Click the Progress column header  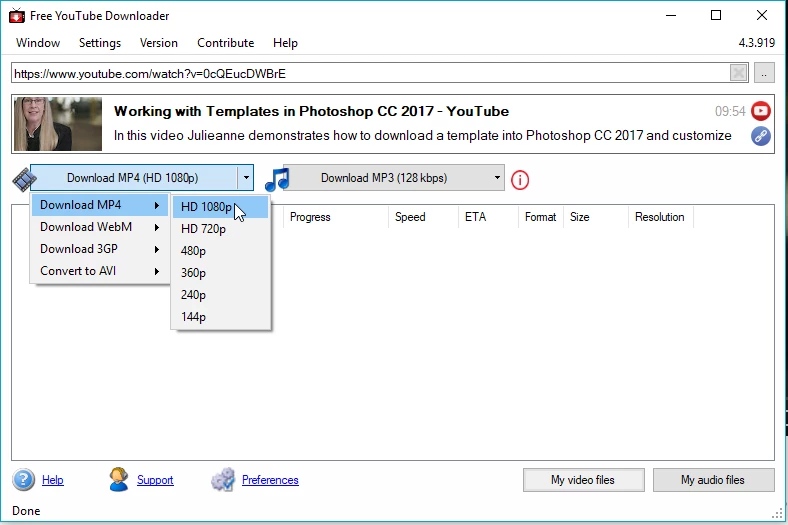click(335, 217)
